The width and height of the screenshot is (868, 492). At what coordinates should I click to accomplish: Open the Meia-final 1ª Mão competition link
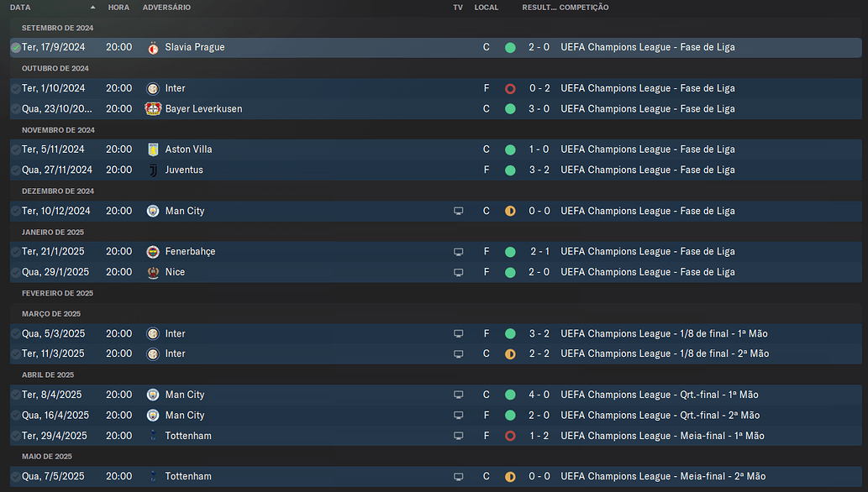(662, 437)
